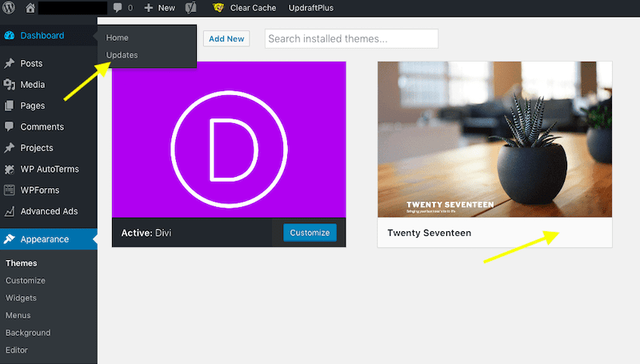Click the Appearance paintbrush icon
This screenshot has height=364, width=640.
[9, 239]
